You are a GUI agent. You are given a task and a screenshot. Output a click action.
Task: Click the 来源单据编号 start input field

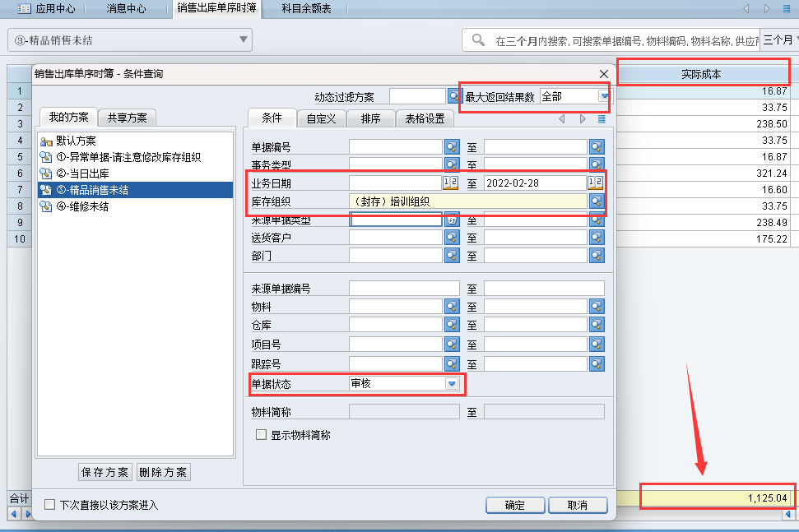point(404,289)
